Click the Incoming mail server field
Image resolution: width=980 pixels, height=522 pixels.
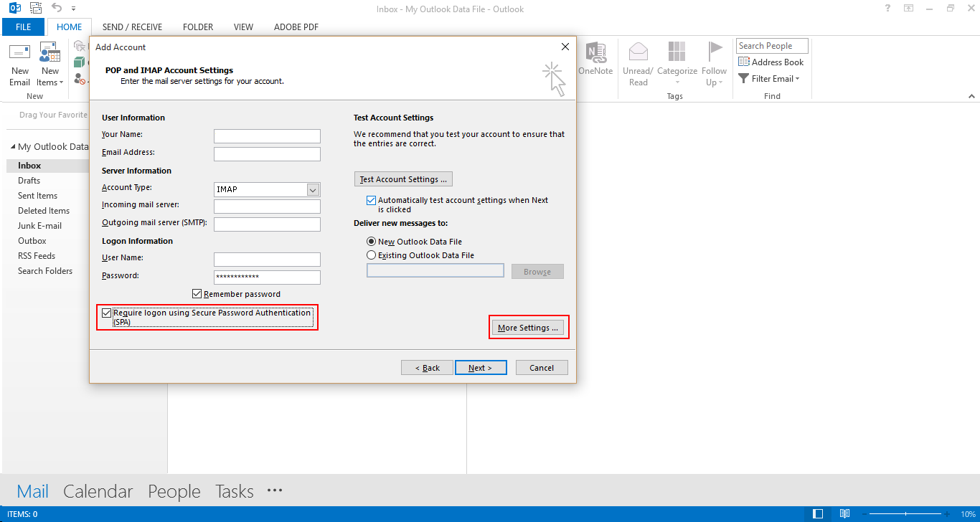coord(267,207)
